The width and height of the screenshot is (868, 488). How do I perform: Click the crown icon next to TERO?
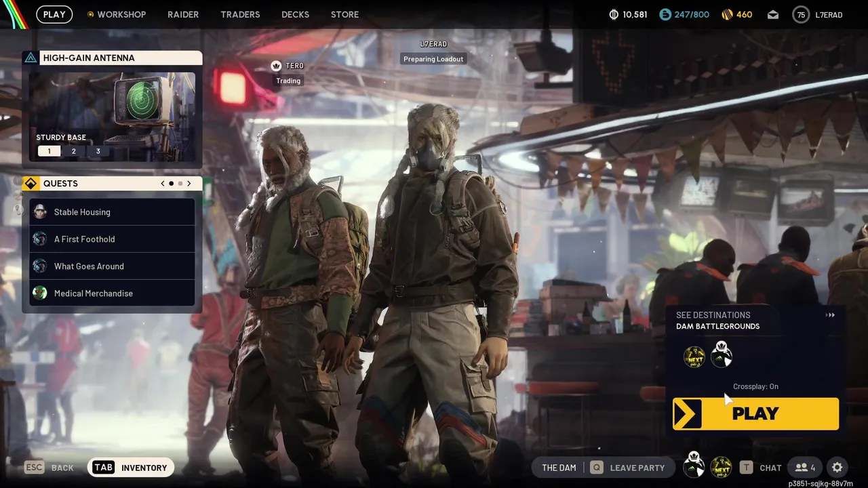pyautogui.click(x=276, y=66)
